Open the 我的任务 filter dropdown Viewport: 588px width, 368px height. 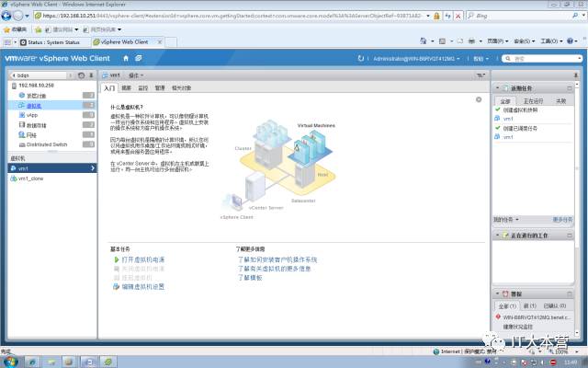[506, 219]
